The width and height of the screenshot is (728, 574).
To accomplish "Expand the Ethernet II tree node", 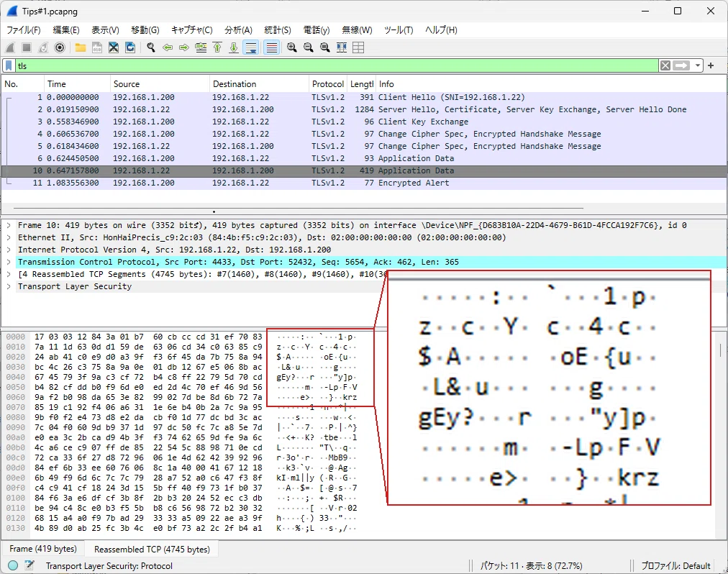I will coord(9,237).
